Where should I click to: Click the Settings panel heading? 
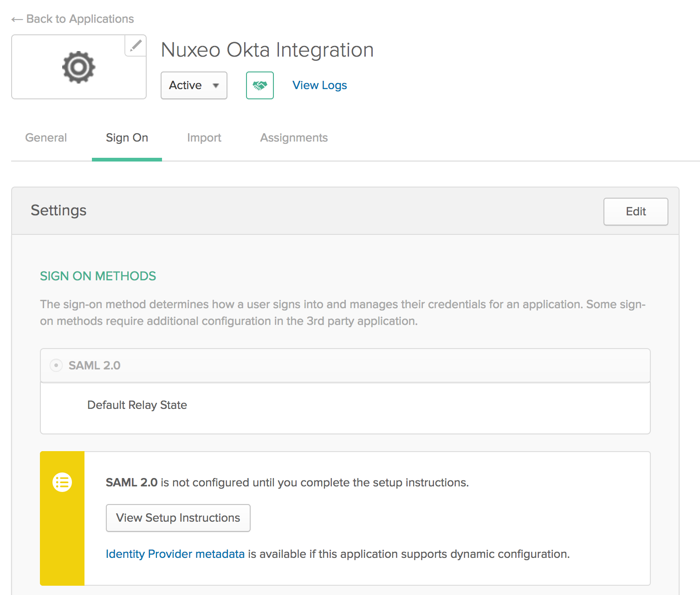tap(58, 211)
